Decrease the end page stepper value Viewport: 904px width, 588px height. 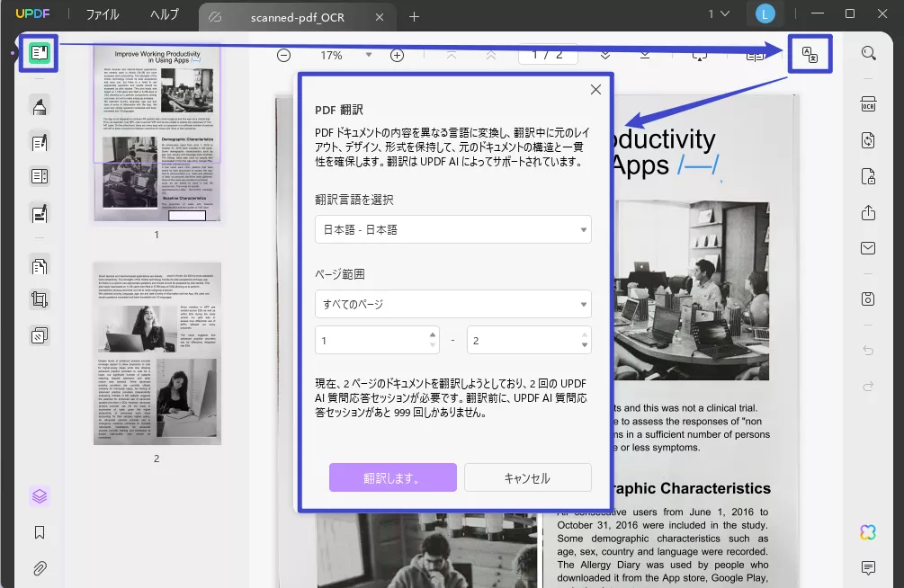pos(585,345)
